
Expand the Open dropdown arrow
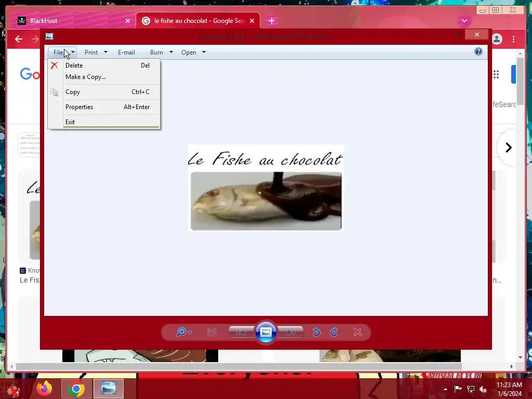[x=204, y=52]
